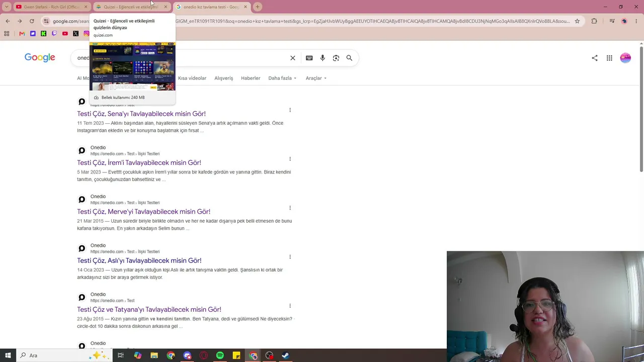Reload the current page
Screen dimensions: 644x362
point(32,21)
